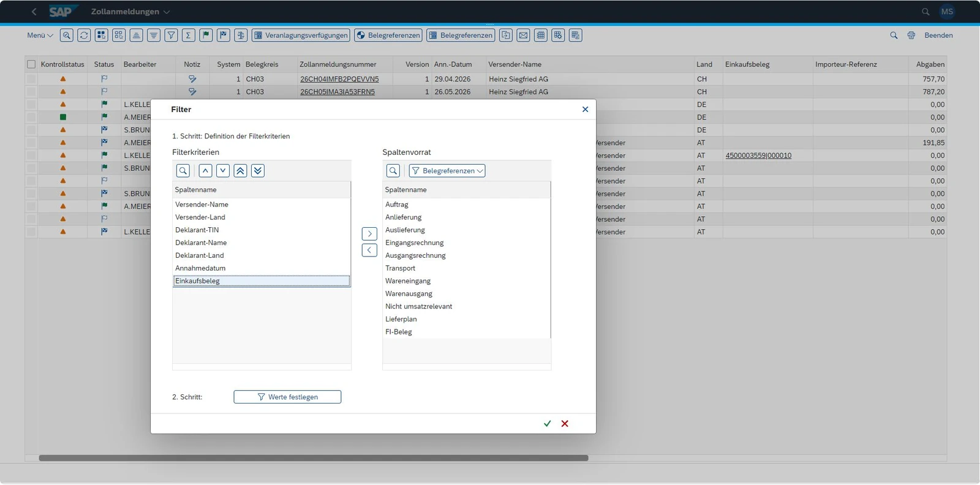Search the Filterkriterien list
Screen dimensions: 980x485
point(183,171)
